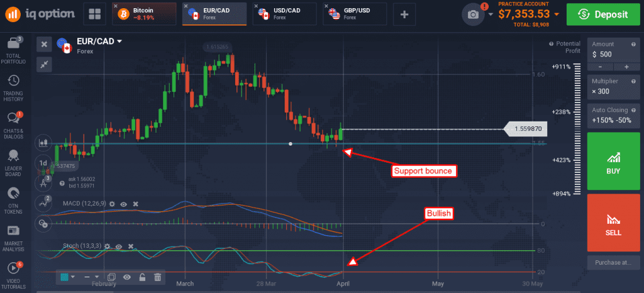Switch to the USD/CAD Forex tab

click(x=285, y=14)
